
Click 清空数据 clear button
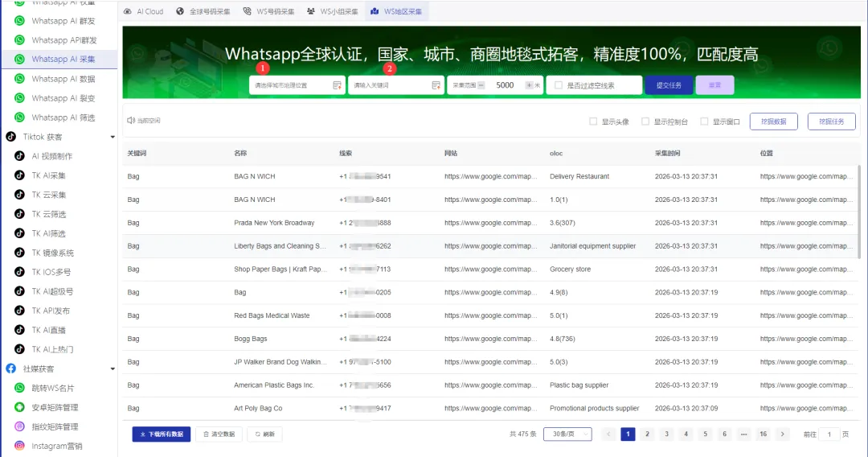(219, 434)
